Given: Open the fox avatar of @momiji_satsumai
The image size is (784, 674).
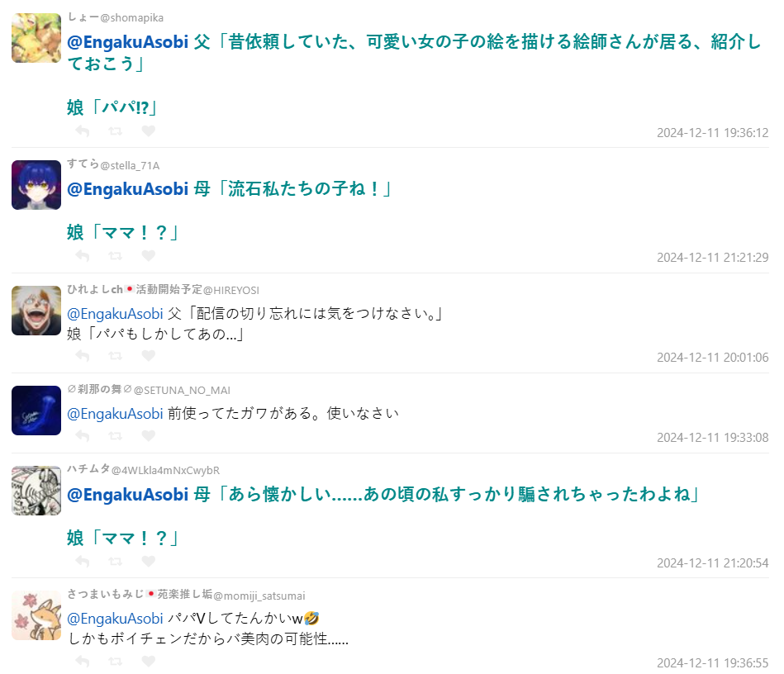Looking at the screenshot, I should pos(36,615).
